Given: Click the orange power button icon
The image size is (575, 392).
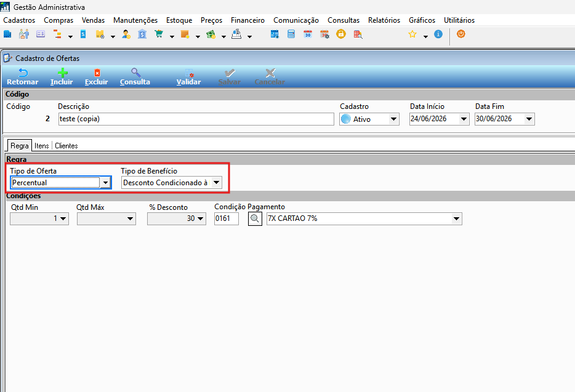Looking at the screenshot, I should (461, 34).
